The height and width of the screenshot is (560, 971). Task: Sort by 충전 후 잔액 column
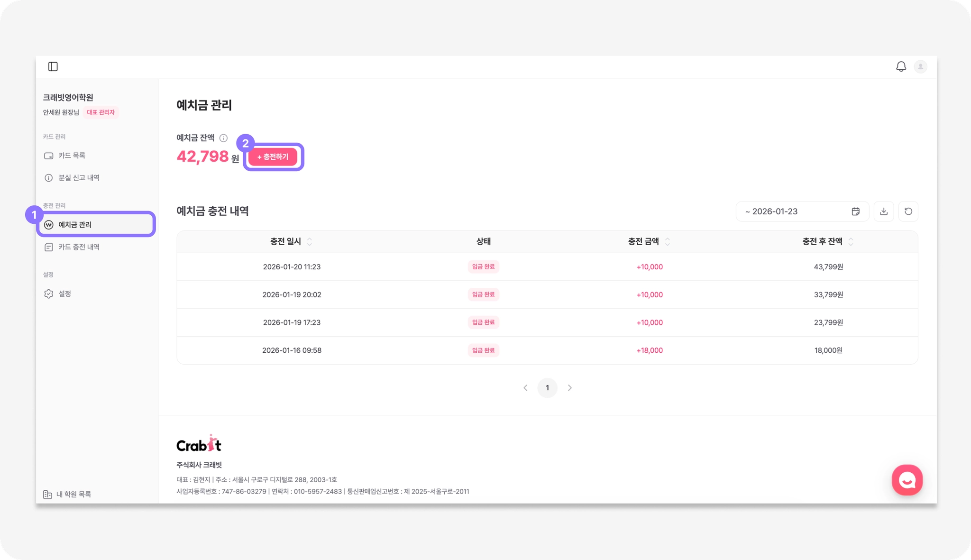tap(851, 242)
